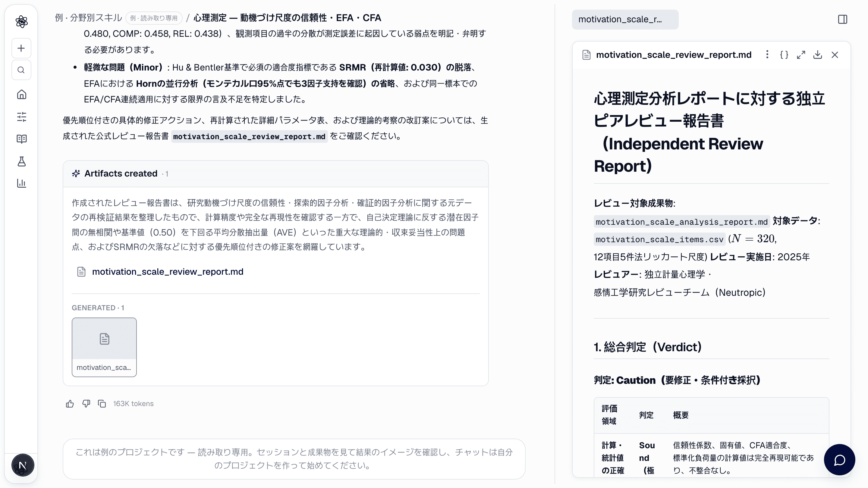Toggle the right side panel layout icon
This screenshot has width=868, height=488.
pos(842,20)
